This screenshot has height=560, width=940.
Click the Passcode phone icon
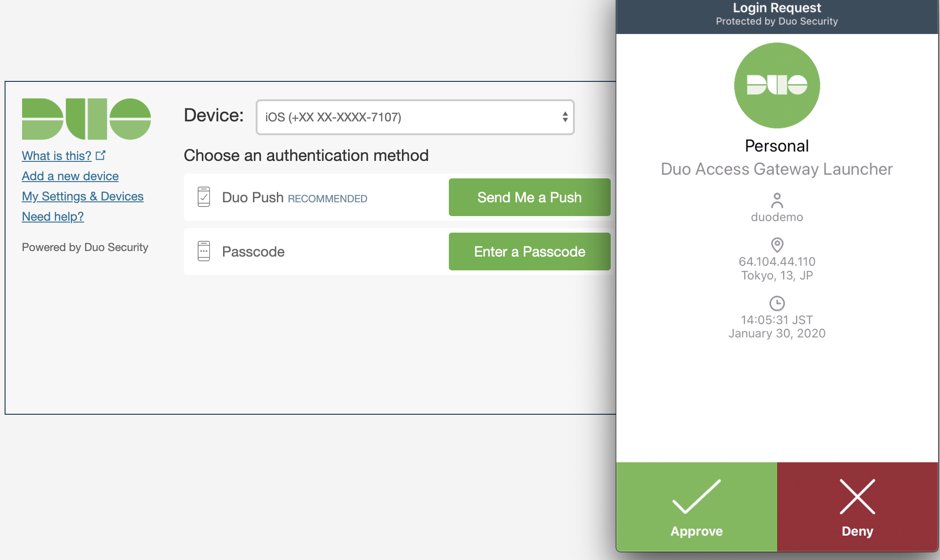pos(204,251)
